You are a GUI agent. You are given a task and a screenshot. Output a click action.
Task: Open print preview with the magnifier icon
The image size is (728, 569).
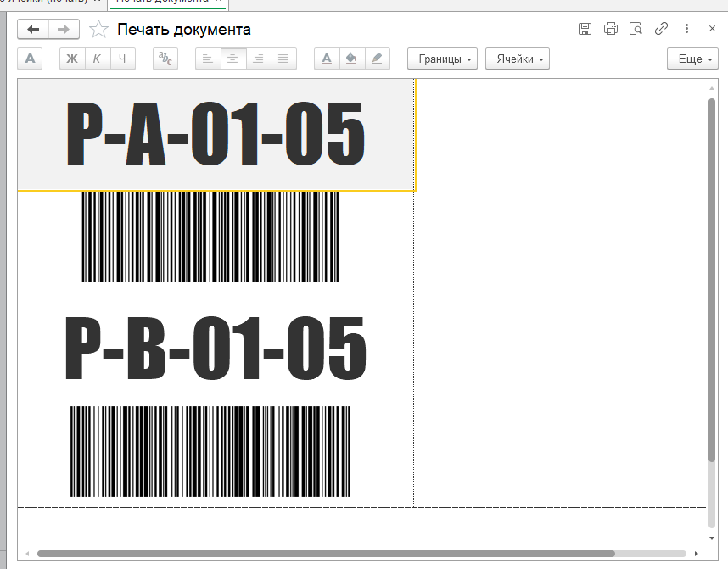(x=636, y=29)
